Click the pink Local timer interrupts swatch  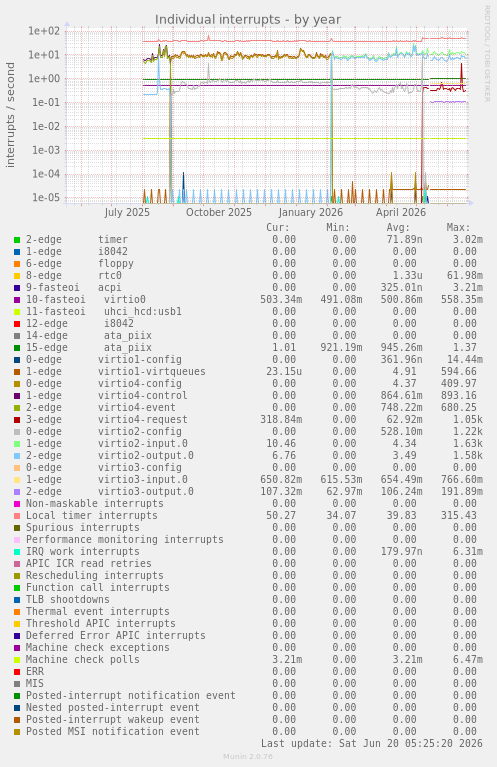coord(17,516)
